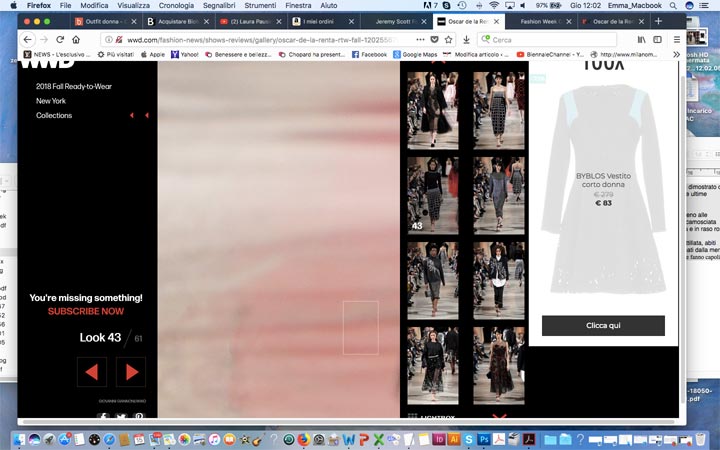The height and width of the screenshot is (450, 720).
Task: Show site information for wwd.com
Action: pyautogui.click(x=109, y=40)
